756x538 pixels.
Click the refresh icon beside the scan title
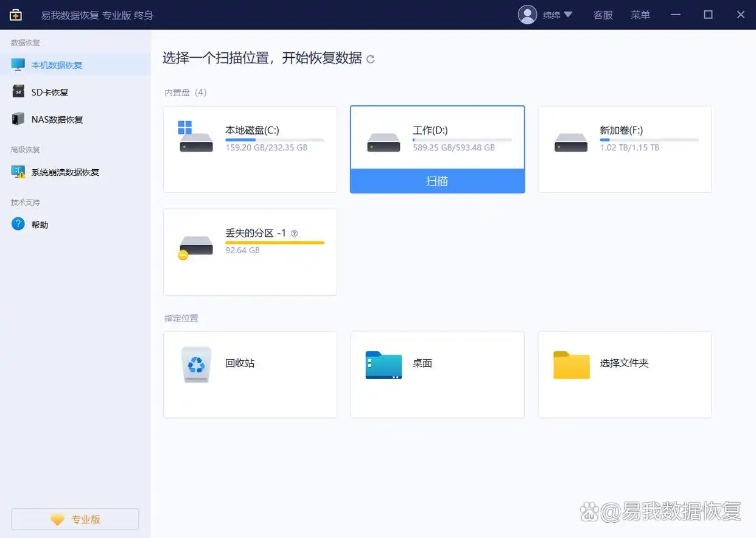pyautogui.click(x=370, y=59)
